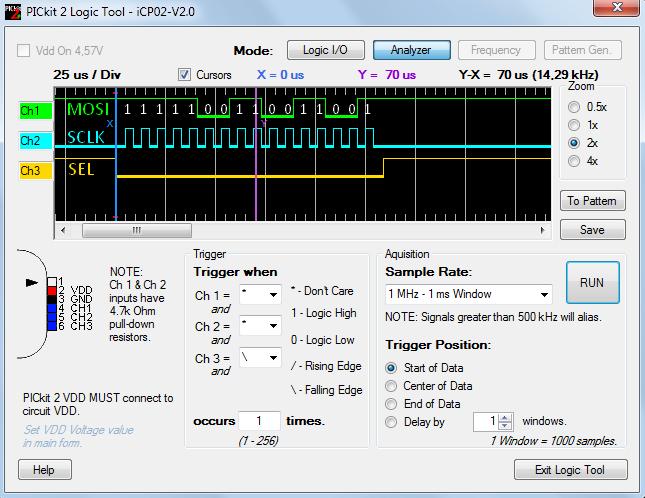Screen dimensions: 645x498
Task: Click the connector pin 1 arrow marker
Action: [32, 283]
